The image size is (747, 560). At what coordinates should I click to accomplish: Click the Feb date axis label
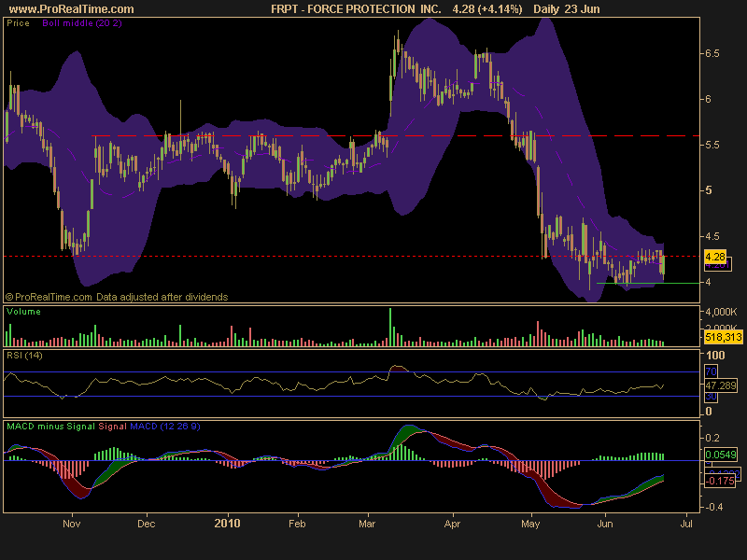[x=297, y=524]
